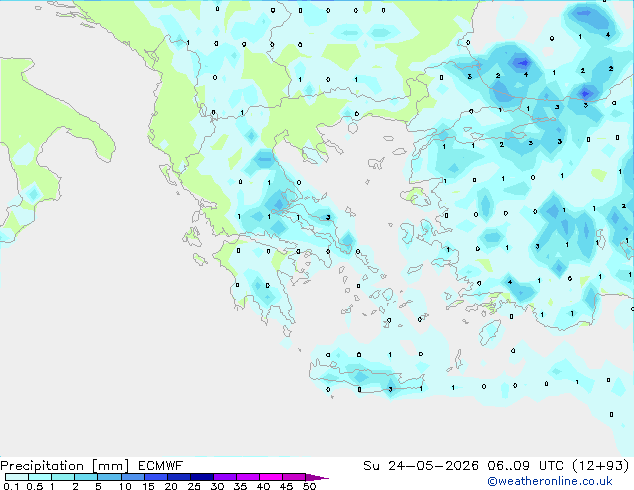Click the 0.5–1 mm legend color swatch
The width and height of the screenshot is (634, 490).
[x=40, y=477]
